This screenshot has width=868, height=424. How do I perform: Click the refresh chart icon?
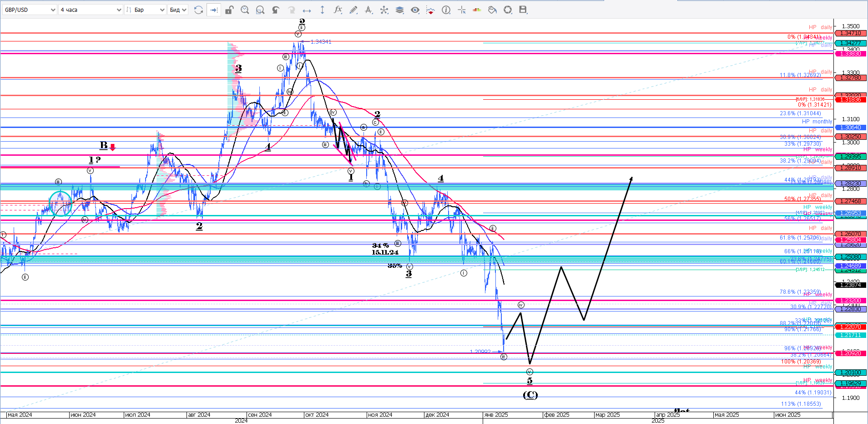(198, 10)
